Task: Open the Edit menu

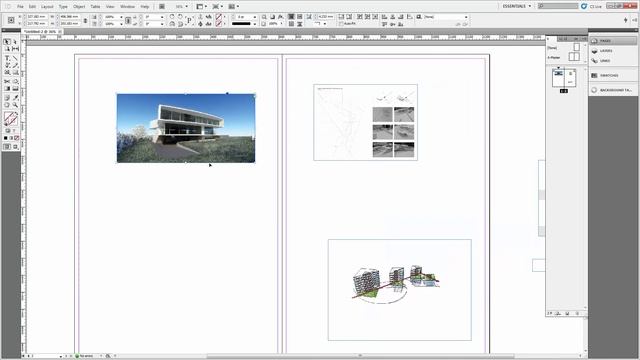Action: click(x=32, y=7)
